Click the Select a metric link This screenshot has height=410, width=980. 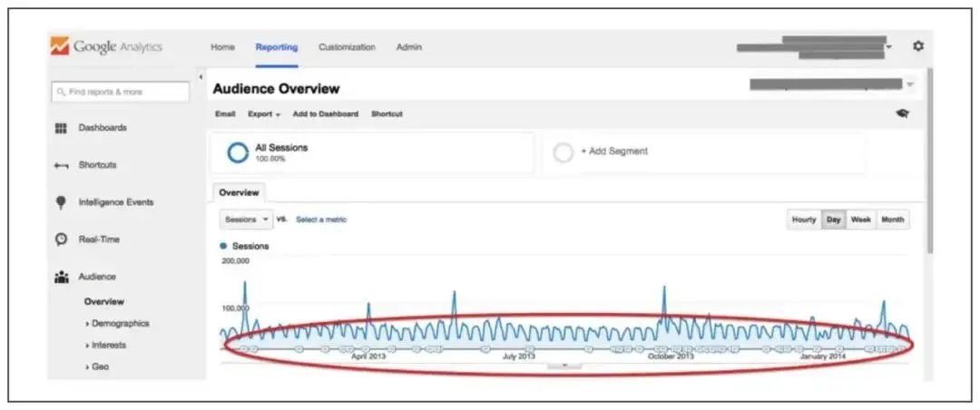321,220
